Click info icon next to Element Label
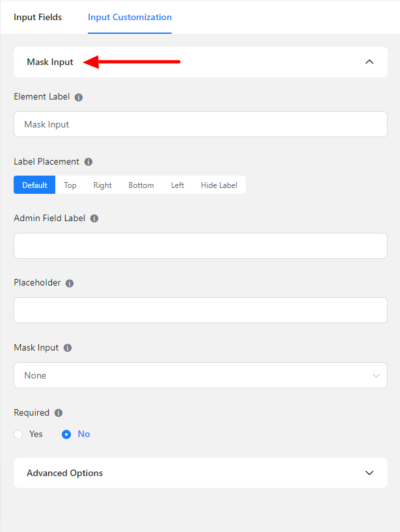 click(79, 97)
